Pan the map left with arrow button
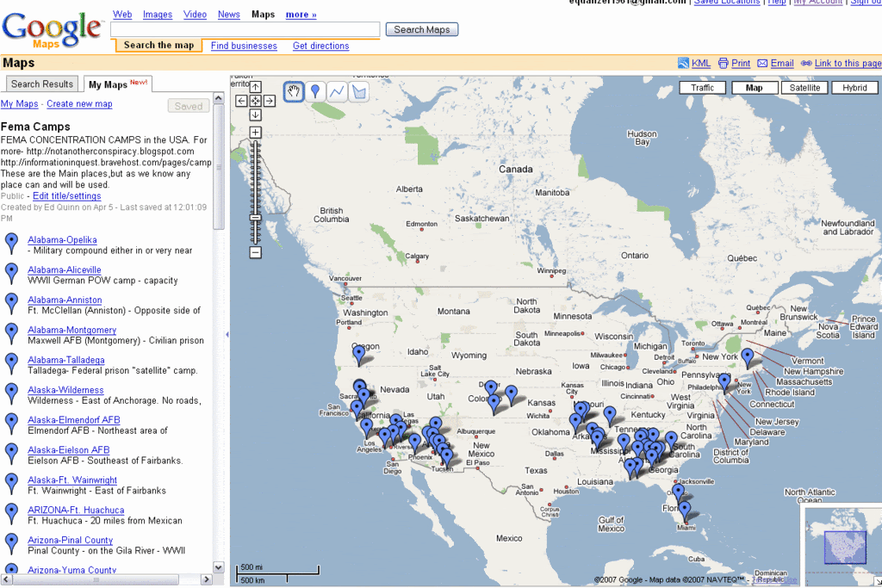This screenshot has width=882, height=588. click(x=241, y=101)
